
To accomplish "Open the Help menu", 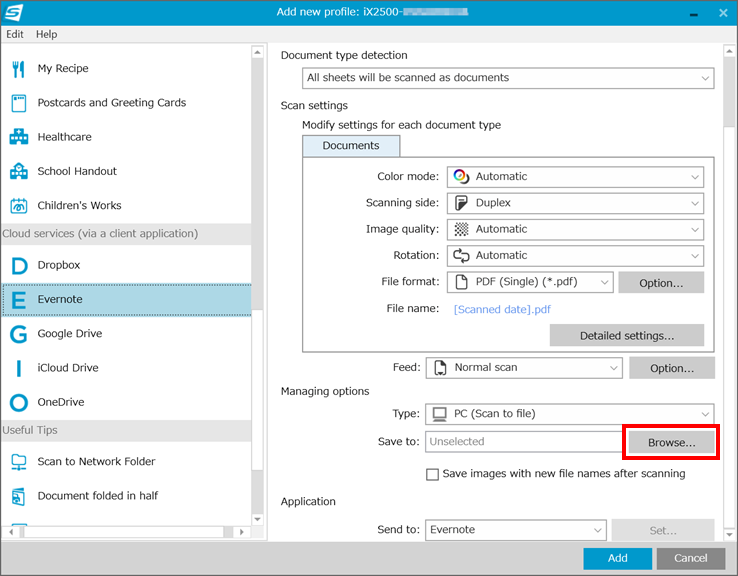I will click(x=47, y=34).
